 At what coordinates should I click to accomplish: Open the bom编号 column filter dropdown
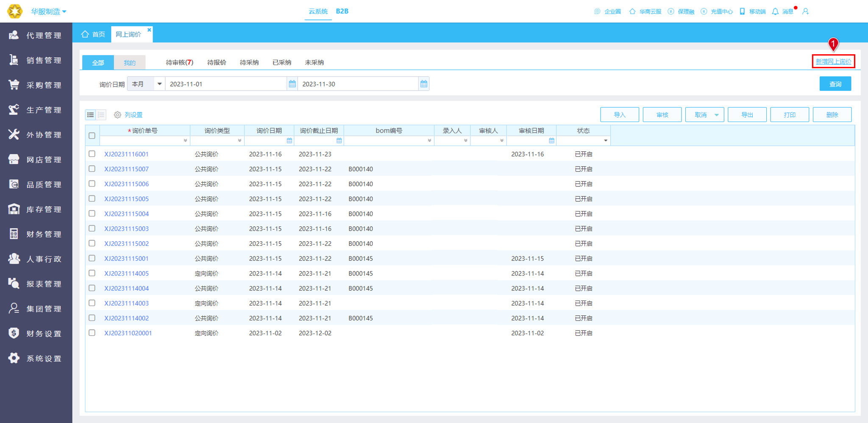[429, 140]
